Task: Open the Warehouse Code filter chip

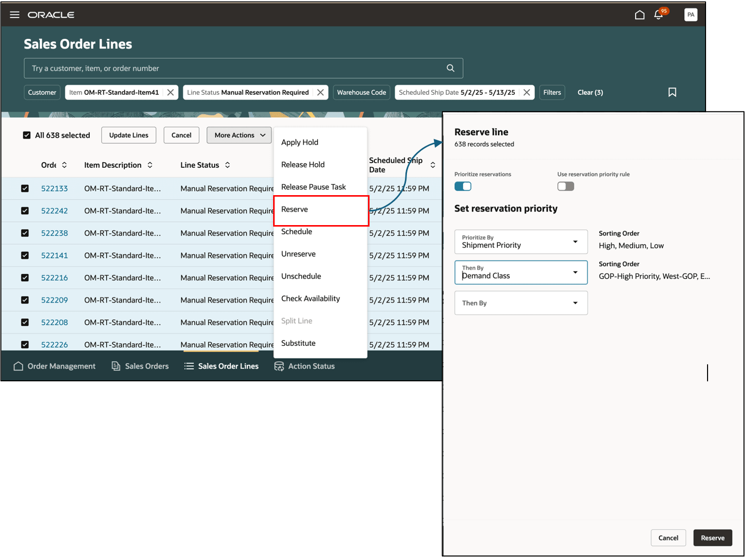Action: click(362, 92)
